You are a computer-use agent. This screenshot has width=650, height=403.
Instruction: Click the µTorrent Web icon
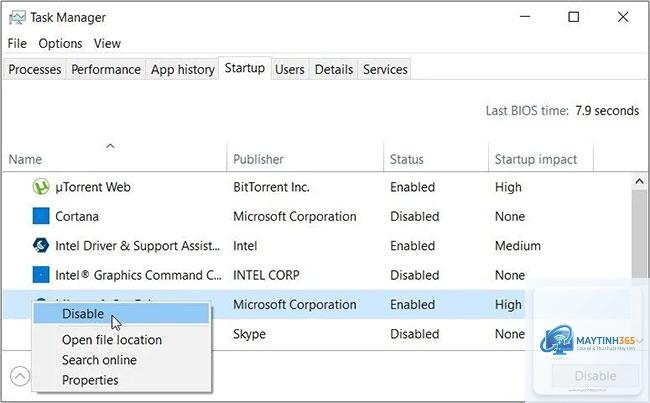click(x=41, y=187)
